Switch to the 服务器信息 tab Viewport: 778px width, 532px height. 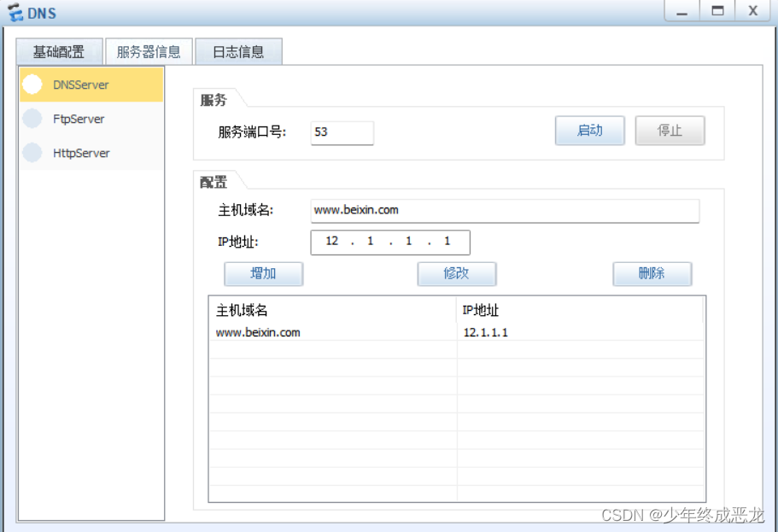149,51
